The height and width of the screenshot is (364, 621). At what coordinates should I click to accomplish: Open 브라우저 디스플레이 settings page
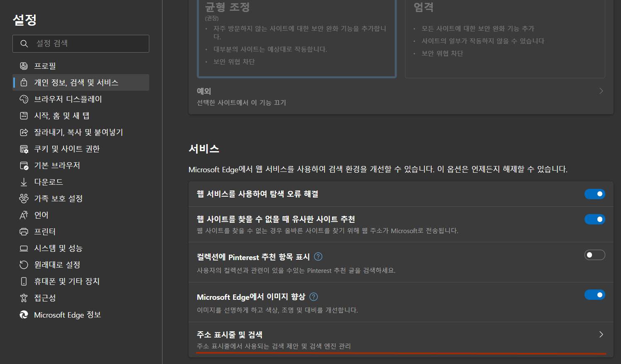click(x=81, y=99)
